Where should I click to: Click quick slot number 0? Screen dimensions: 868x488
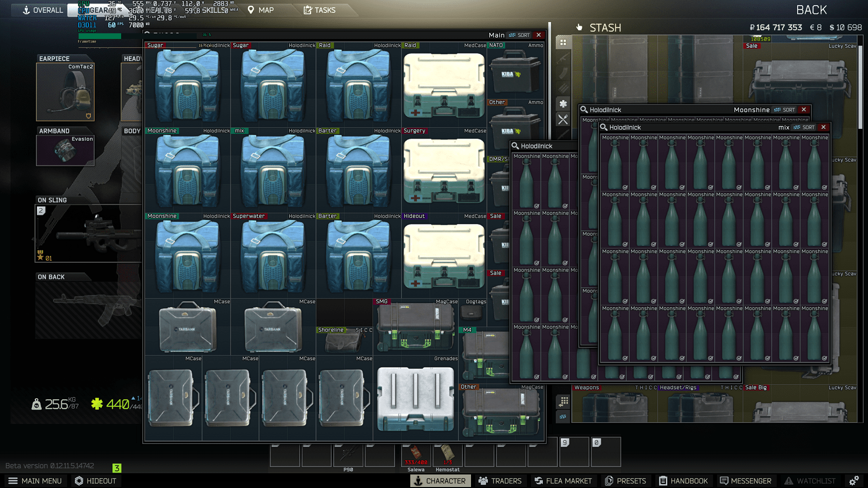coord(606,452)
